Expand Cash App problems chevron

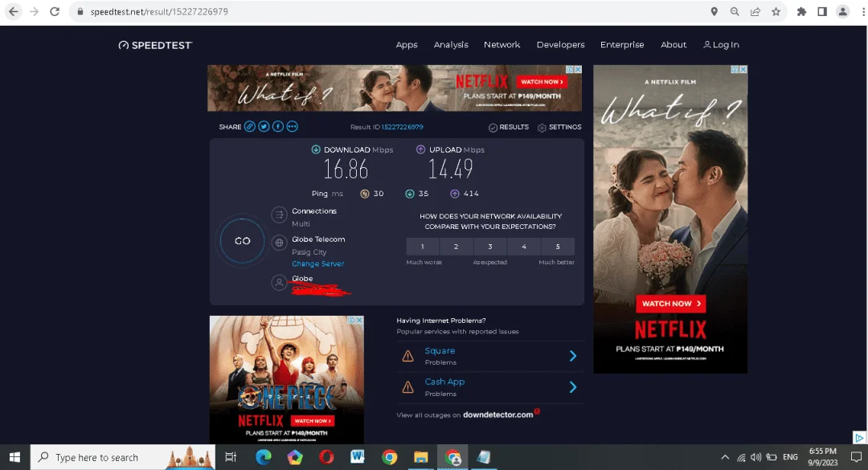[x=573, y=387]
